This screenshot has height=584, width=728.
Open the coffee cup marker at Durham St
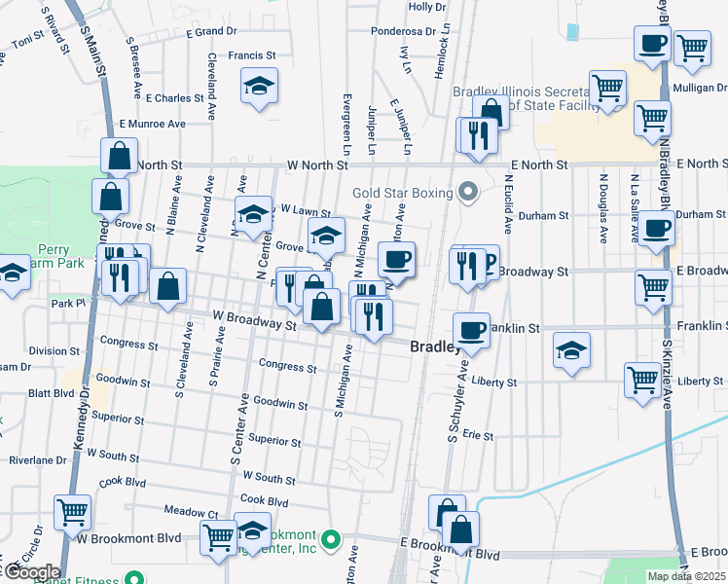657,230
